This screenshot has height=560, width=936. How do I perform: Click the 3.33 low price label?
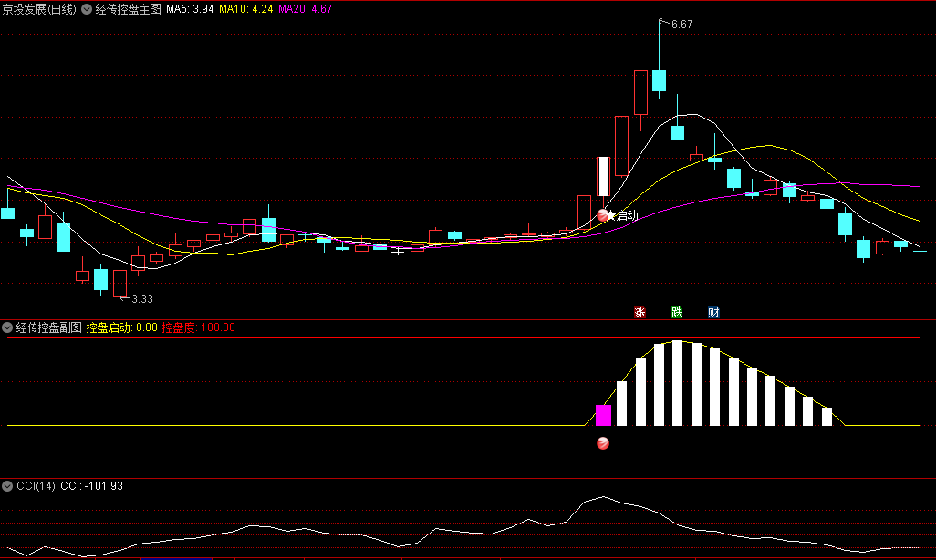pyautogui.click(x=142, y=298)
